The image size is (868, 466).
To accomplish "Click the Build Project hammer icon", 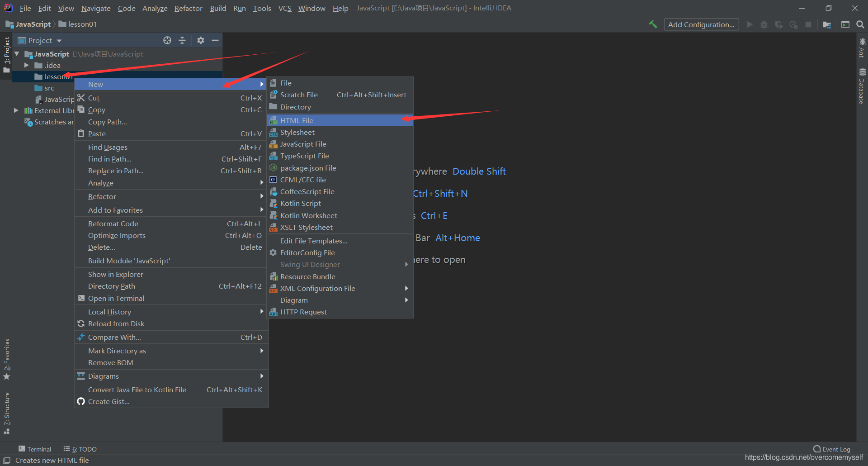I will [x=653, y=24].
